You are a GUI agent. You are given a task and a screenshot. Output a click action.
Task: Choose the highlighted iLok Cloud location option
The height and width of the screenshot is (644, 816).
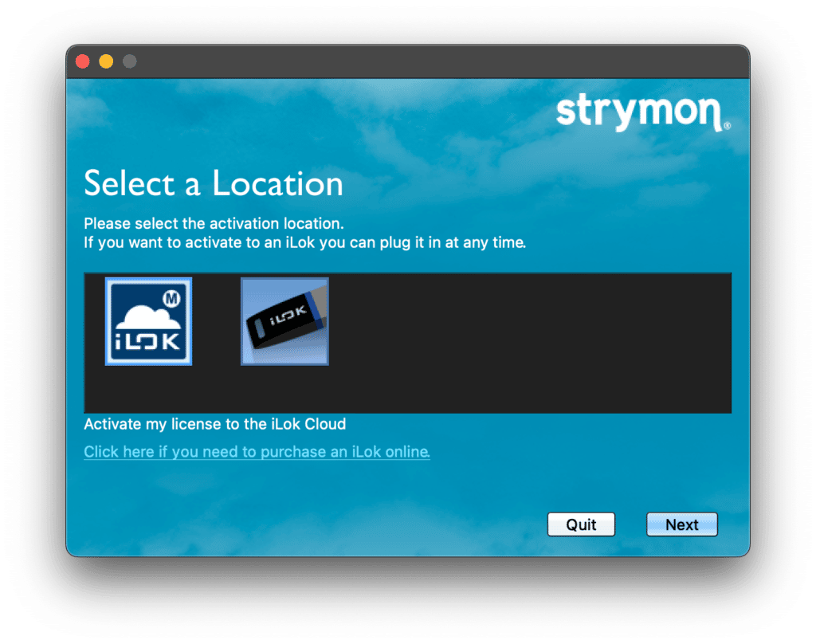[148, 321]
